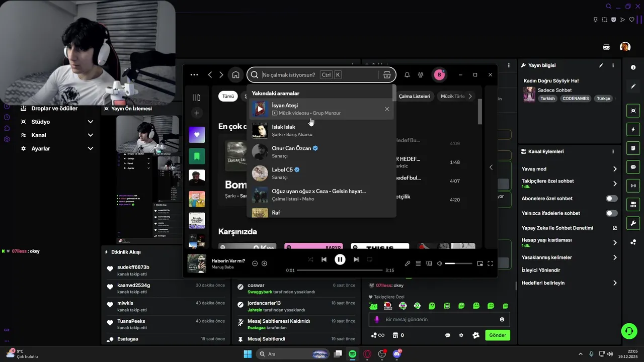Seek on Spotify track progress bar

pos(340,270)
